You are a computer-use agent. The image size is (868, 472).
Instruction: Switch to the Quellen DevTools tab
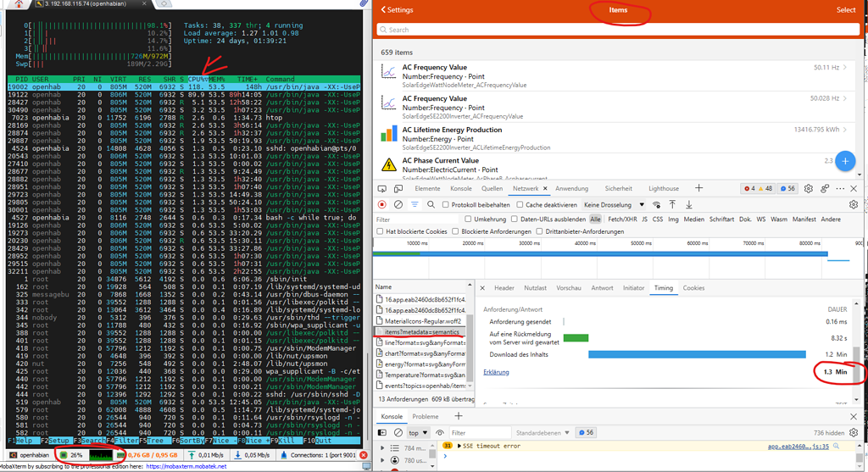[x=492, y=189]
